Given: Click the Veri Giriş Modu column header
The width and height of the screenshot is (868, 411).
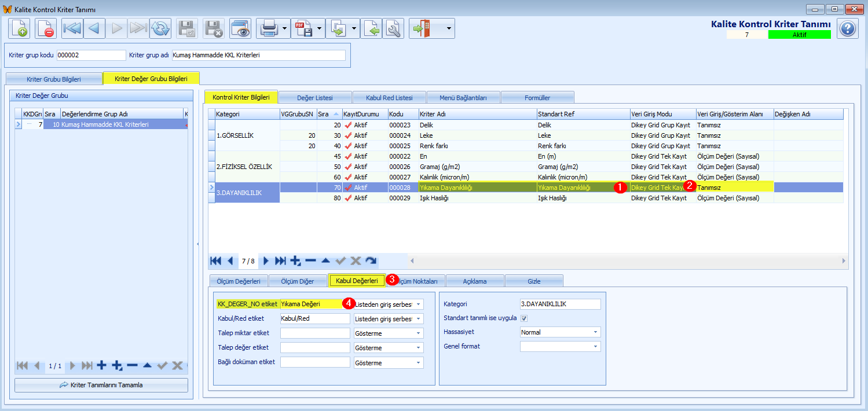Looking at the screenshot, I should tap(663, 114).
